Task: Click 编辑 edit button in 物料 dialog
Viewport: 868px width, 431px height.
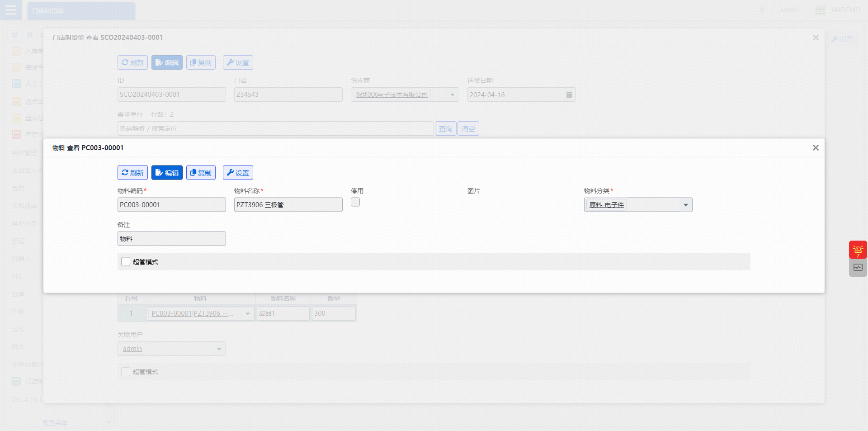Action: (167, 173)
